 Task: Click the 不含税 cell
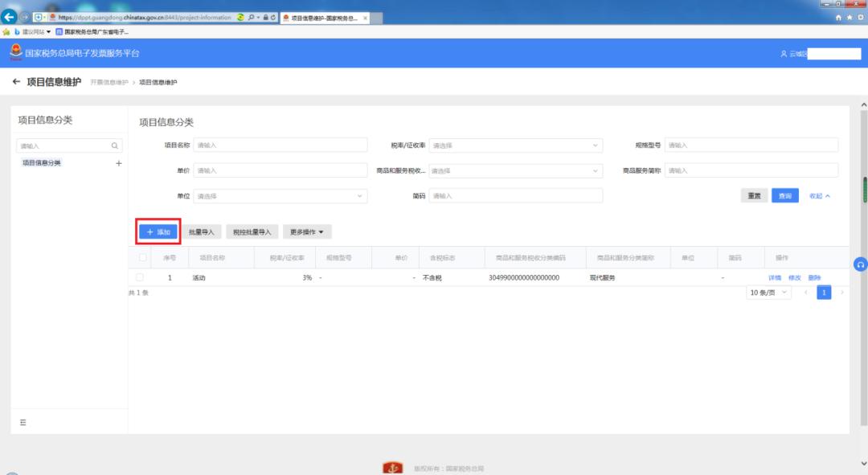[432, 278]
